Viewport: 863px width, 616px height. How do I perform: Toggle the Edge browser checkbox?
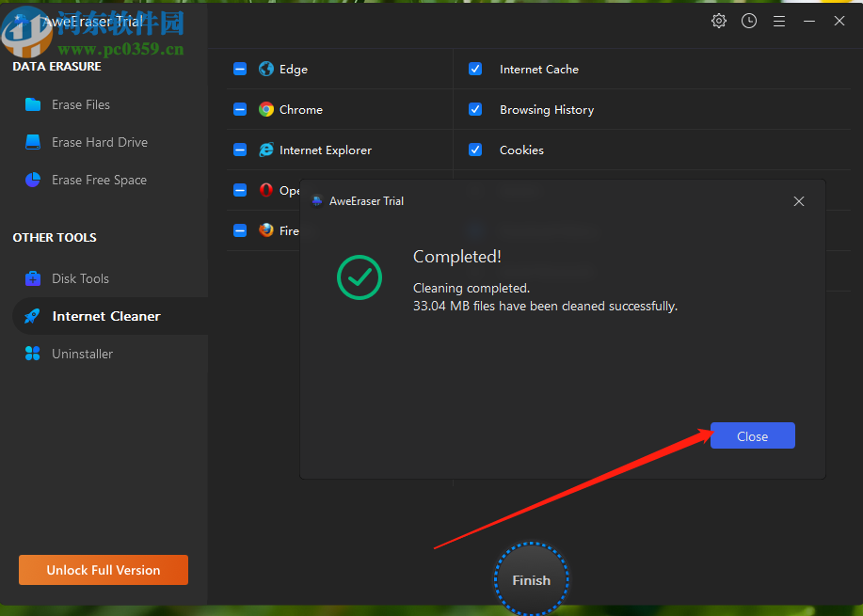click(240, 70)
